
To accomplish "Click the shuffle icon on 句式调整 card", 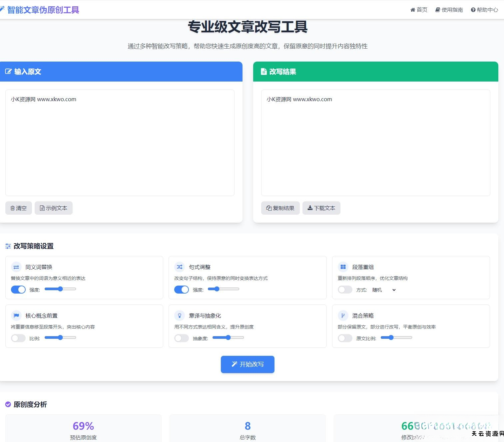I will tap(179, 267).
